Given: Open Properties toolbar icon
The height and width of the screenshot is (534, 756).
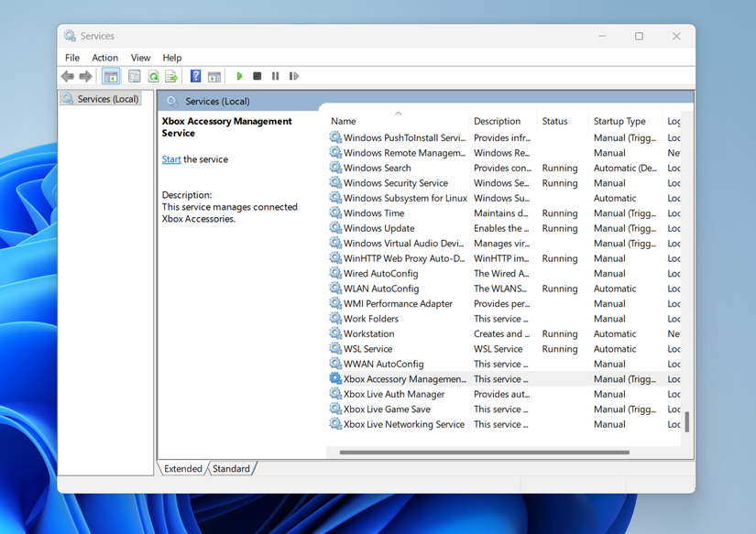Looking at the screenshot, I should coord(135,76).
